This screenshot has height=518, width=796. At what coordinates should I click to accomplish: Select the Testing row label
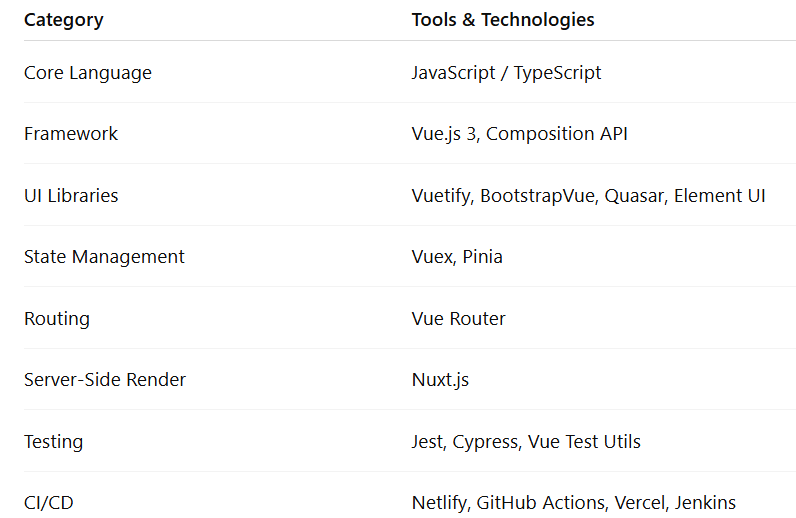[53, 442]
